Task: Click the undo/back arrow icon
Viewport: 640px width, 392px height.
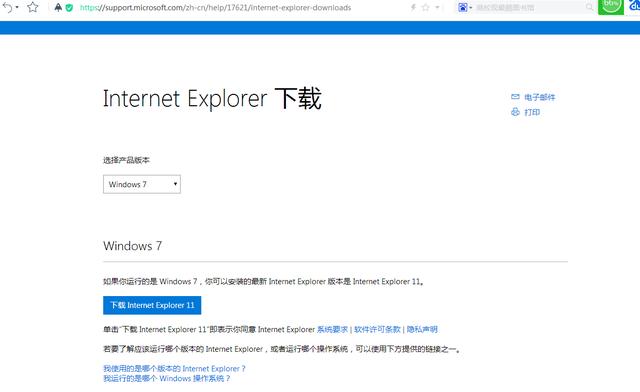Action: pyautogui.click(x=7, y=7)
